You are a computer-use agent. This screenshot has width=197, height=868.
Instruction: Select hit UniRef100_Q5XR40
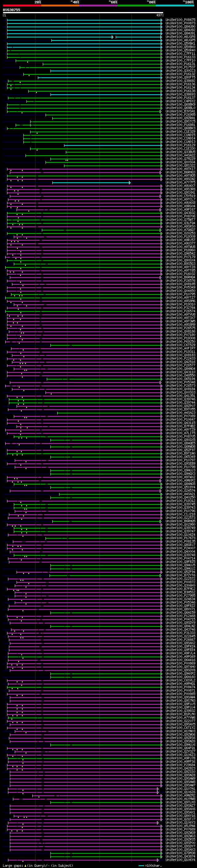180,50
